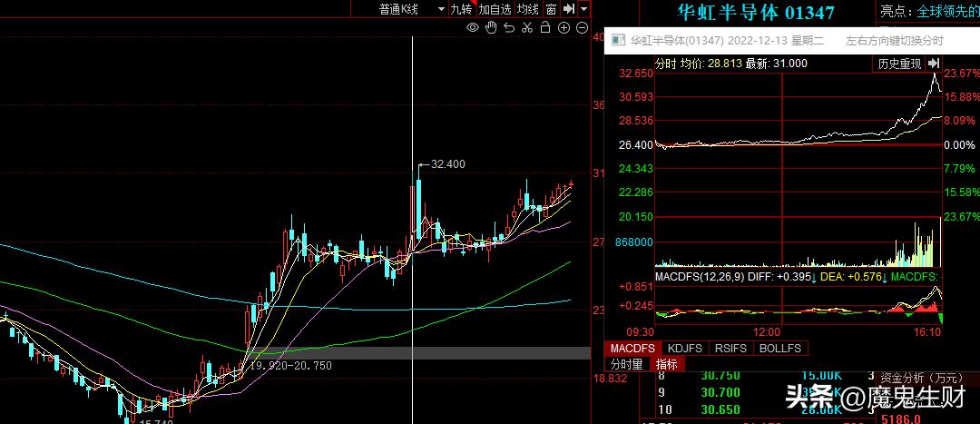Click skip arrow beside 历史重现
The width and height of the screenshot is (980, 424).
coord(934,64)
